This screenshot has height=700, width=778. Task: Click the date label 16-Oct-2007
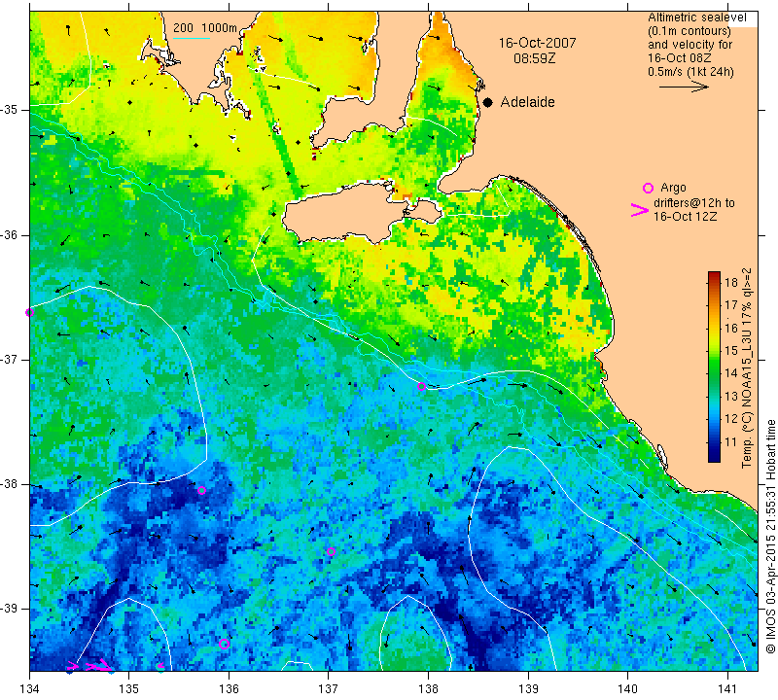[538, 43]
